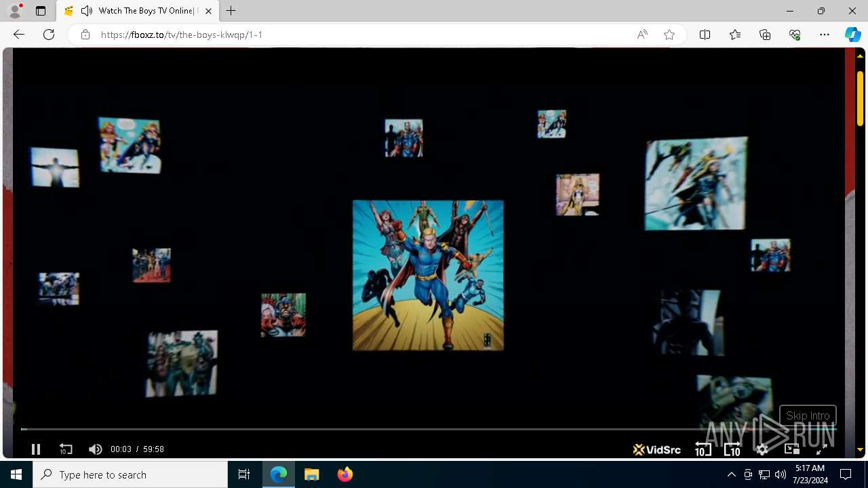Open the taskbar clock and date

point(810,474)
